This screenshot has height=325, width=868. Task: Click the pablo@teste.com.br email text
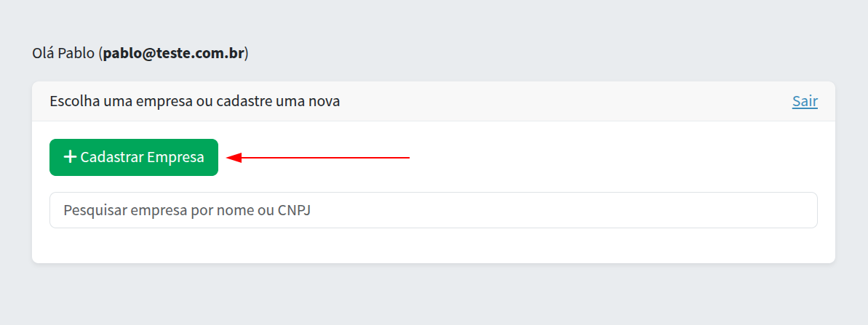point(173,54)
